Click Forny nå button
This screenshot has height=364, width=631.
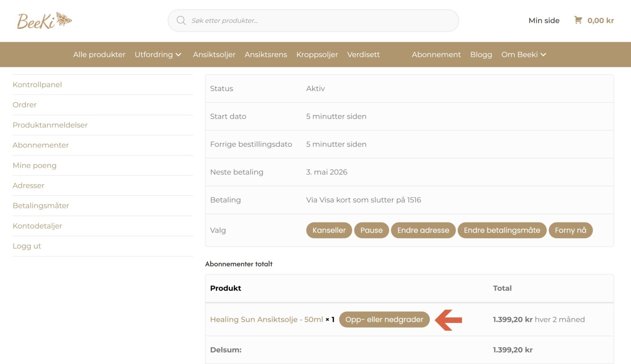(570, 230)
